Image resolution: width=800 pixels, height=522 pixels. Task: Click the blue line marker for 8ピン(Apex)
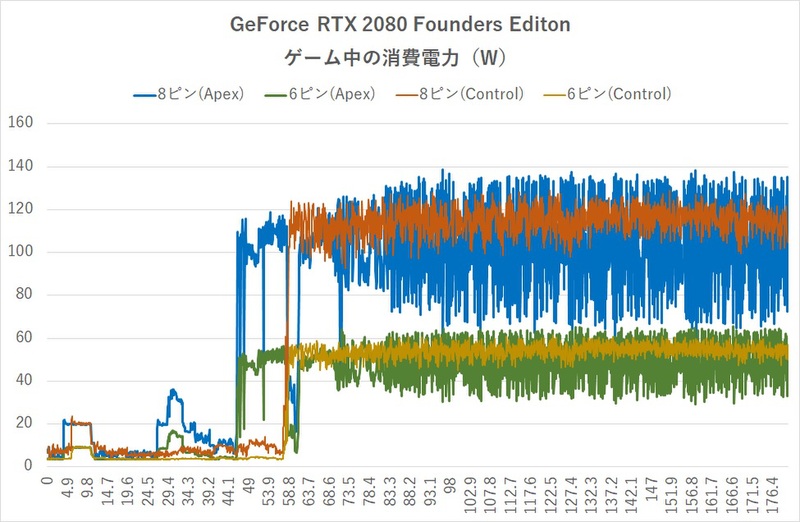point(144,95)
